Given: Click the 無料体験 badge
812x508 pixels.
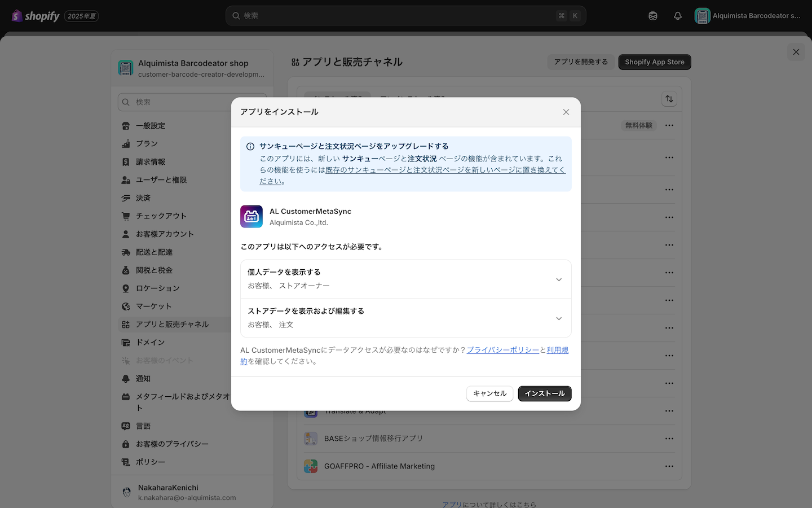Looking at the screenshot, I should [x=638, y=125].
